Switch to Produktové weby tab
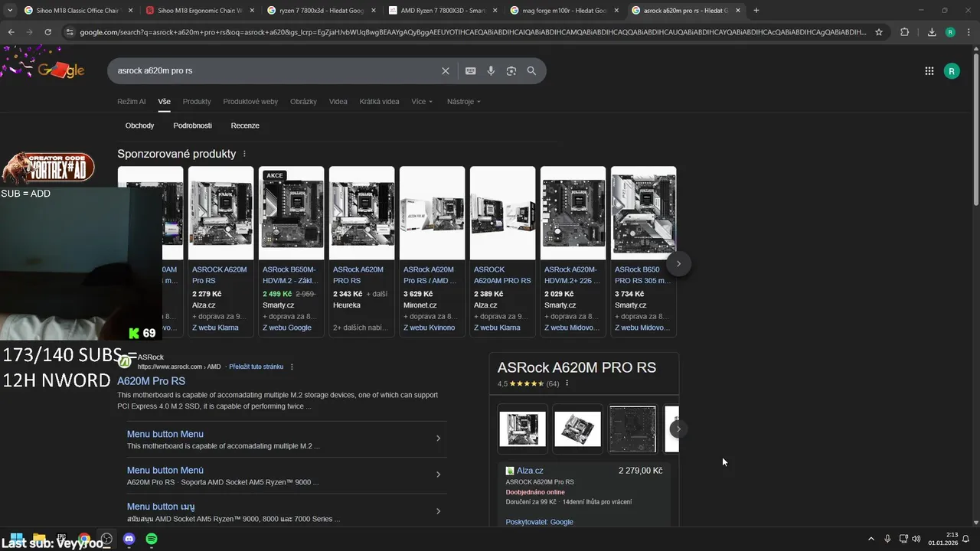980x551 pixels. 250,102
